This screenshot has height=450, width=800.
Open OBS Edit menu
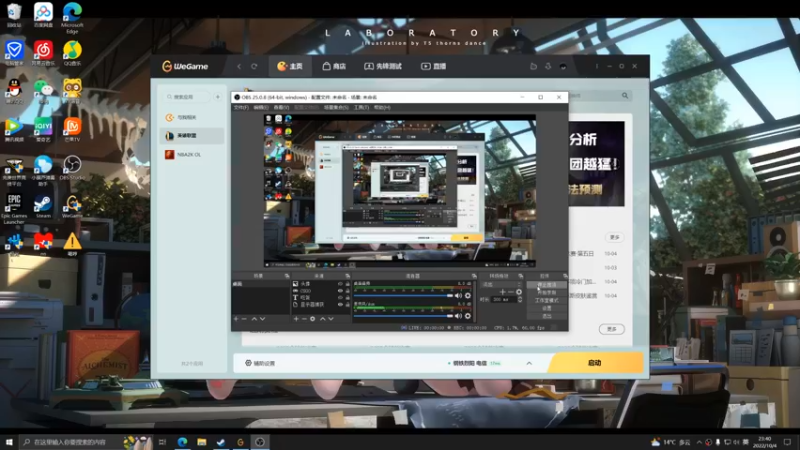tap(261, 108)
